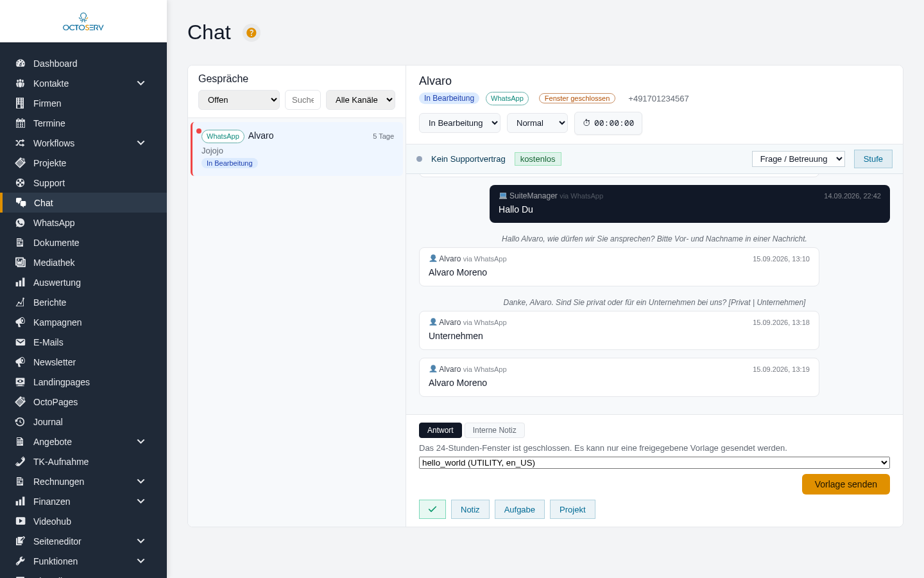This screenshot has height=578, width=924.
Task: Open the Kampagnen megaphone icon
Action: pyautogui.click(x=21, y=322)
